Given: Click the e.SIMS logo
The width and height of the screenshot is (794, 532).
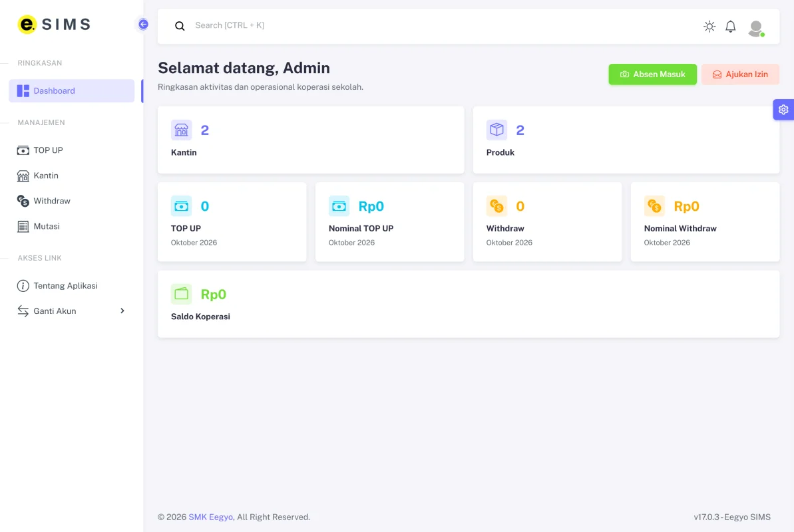Looking at the screenshot, I should [x=54, y=25].
